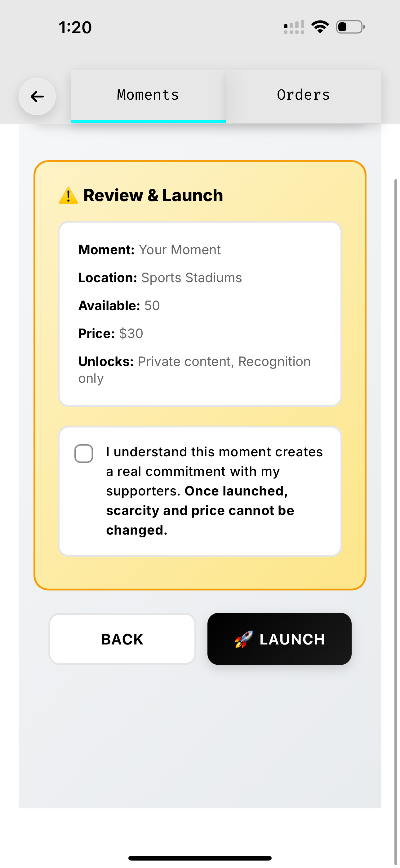Tap the 'Available: 50' row
Screen dimensions: 400x868
pyautogui.click(x=118, y=305)
